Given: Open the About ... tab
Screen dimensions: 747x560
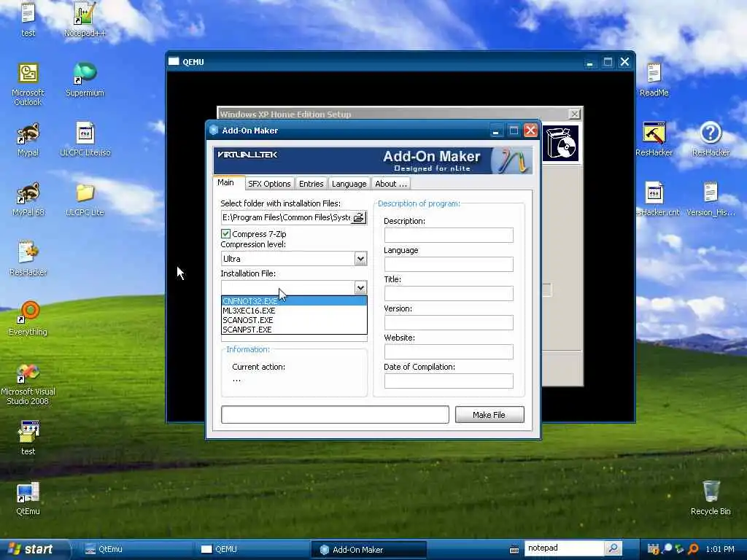Looking at the screenshot, I should tap(391, 184).
